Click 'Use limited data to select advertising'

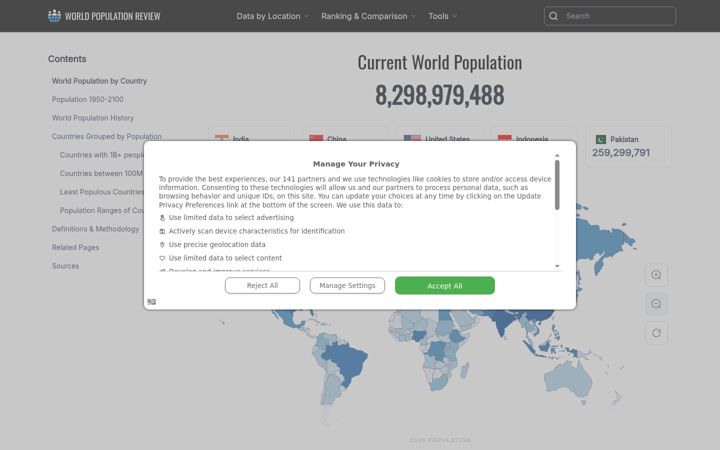[231, 218]
